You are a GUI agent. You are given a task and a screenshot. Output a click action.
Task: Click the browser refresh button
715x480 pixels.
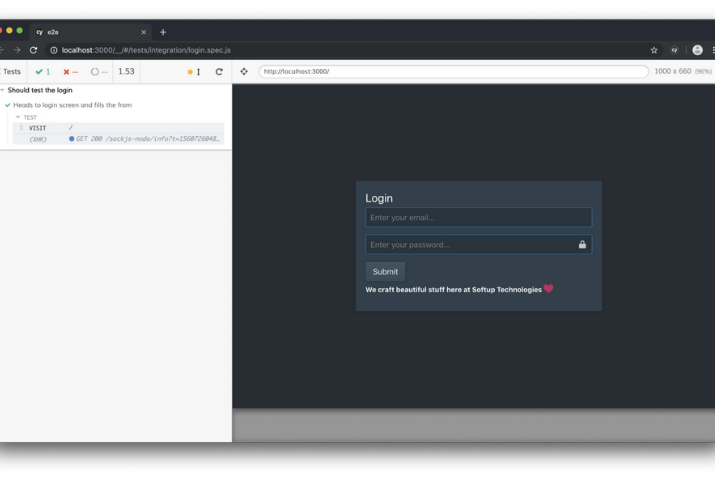[33, 50]
